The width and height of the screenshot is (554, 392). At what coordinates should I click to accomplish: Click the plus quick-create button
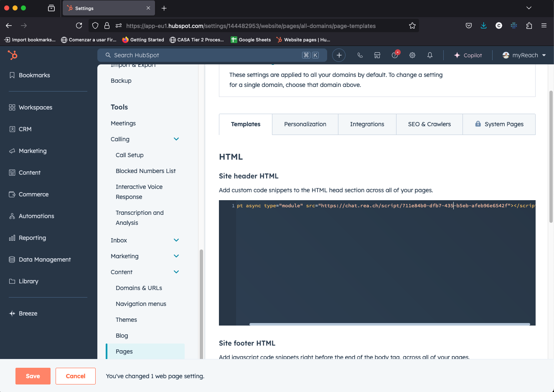point(339,55)
